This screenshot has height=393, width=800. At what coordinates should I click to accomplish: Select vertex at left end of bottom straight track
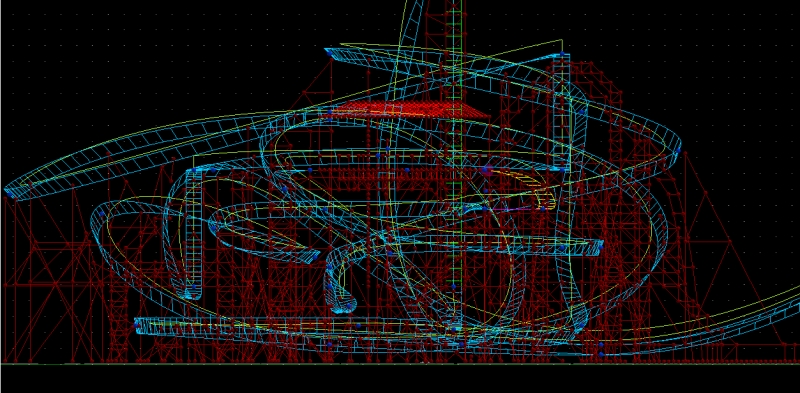click(137, 325)
